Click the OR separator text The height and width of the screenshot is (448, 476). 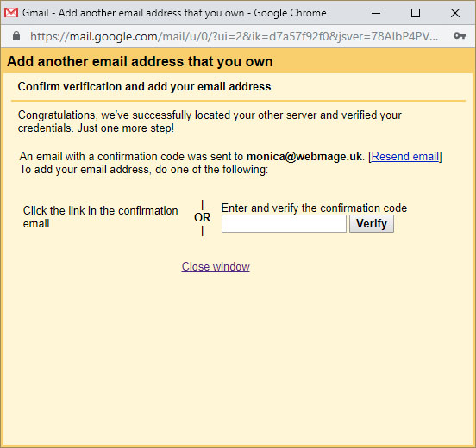(202, 217)
